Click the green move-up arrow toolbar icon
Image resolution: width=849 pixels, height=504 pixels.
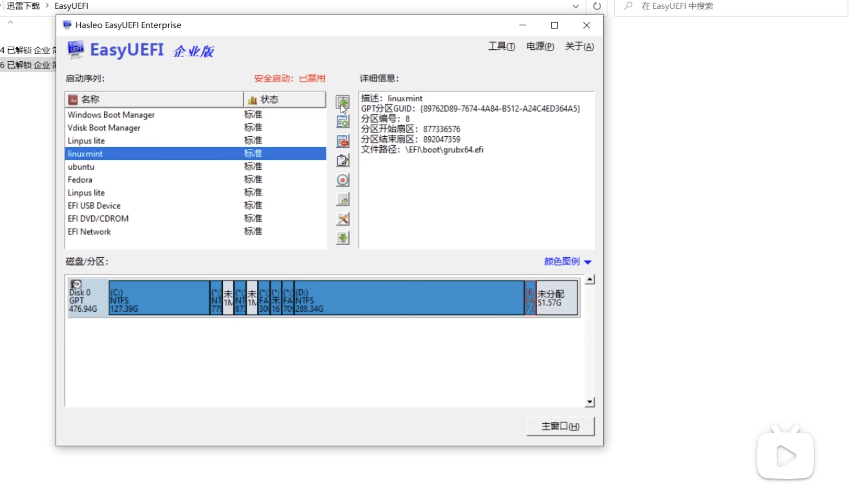(x=343, y=102)
